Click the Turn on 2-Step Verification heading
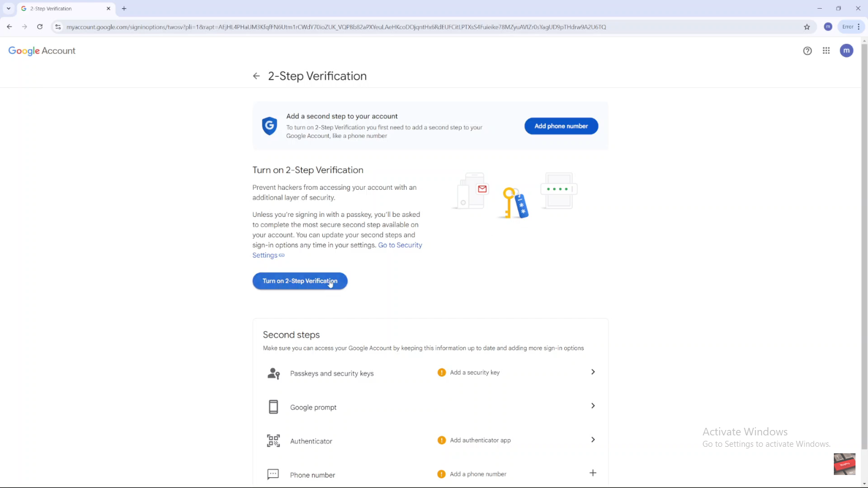The height and width of the screenshot is (488, 868). [308, 170]
